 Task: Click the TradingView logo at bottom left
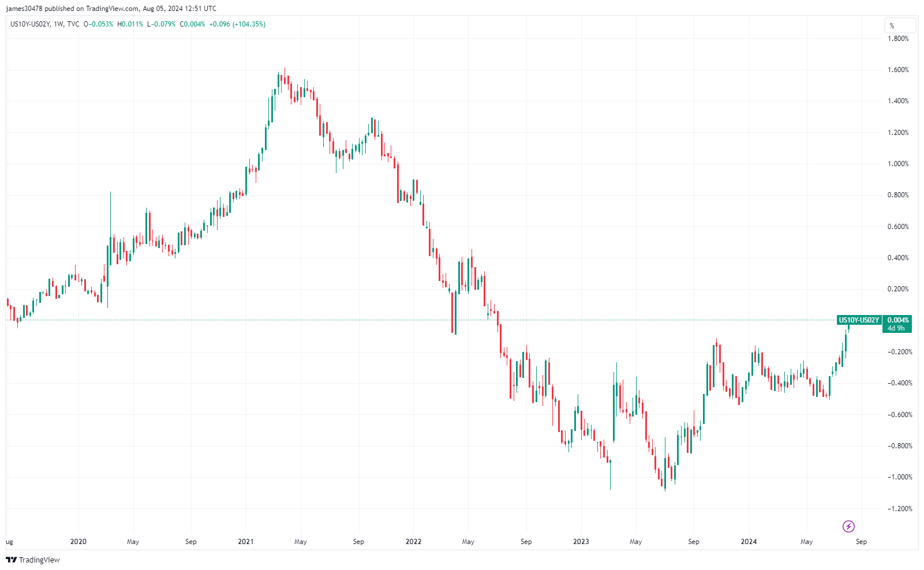point(33,560)
